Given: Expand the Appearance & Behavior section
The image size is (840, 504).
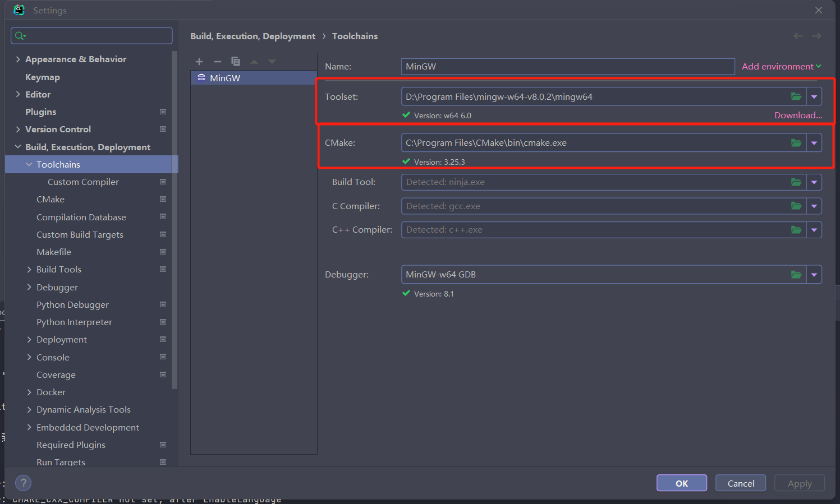Looking at the screenshot, I should 18,59.
